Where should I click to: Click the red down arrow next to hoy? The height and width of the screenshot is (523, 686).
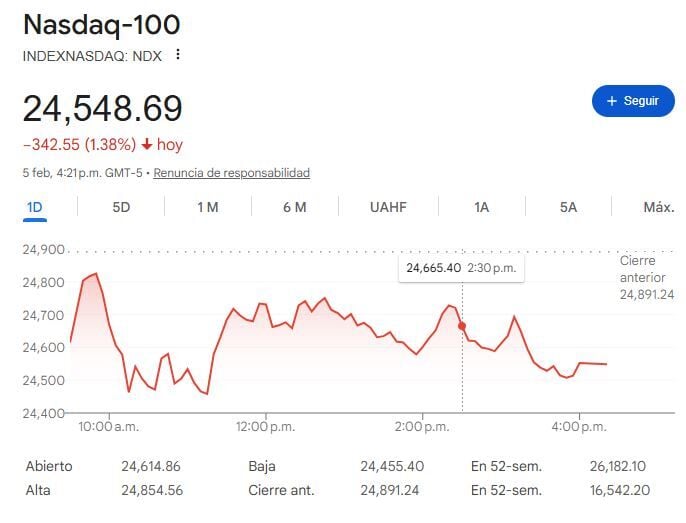click(x=146, y=145)
